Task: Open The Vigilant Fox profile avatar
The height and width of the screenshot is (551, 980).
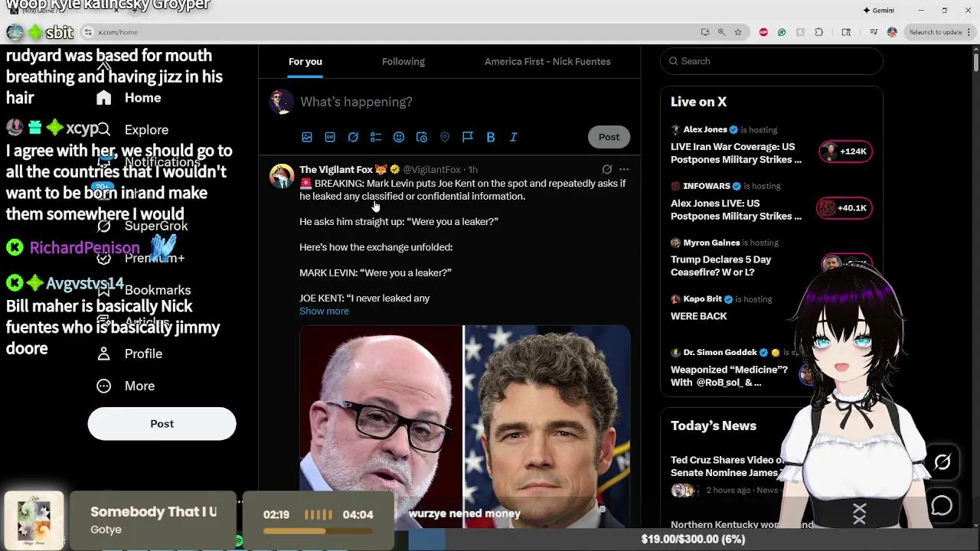Action: (x=282, y=176)
